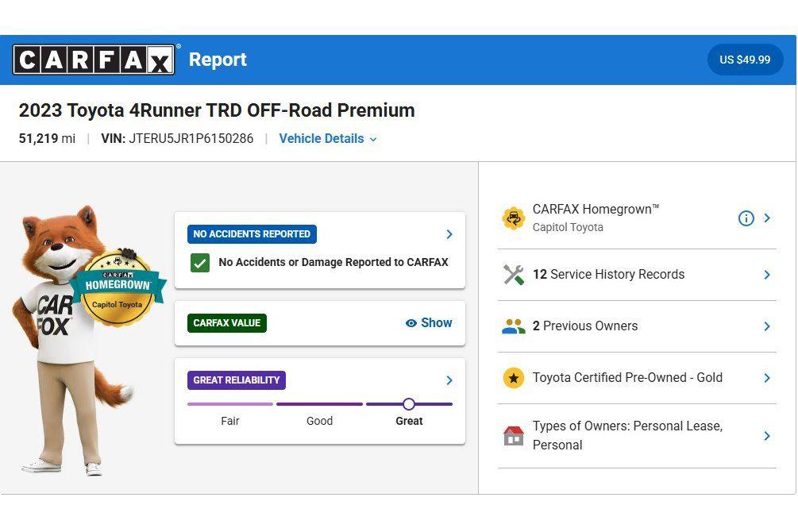Open the Toyota Certified Pre-Owned chevron
This screenshot has height=532, width=798.
pos(767,378)
